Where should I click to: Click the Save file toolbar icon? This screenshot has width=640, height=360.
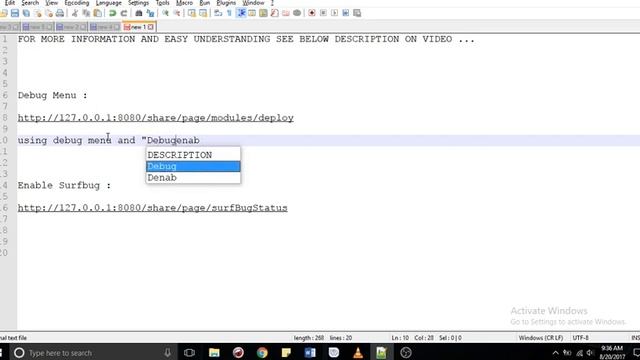coord(15,13)
